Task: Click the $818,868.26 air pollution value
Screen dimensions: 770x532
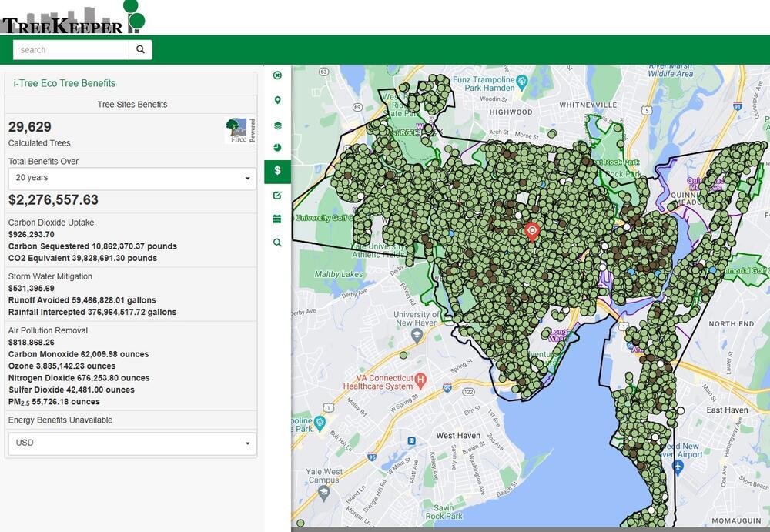Action: (32, 343)
